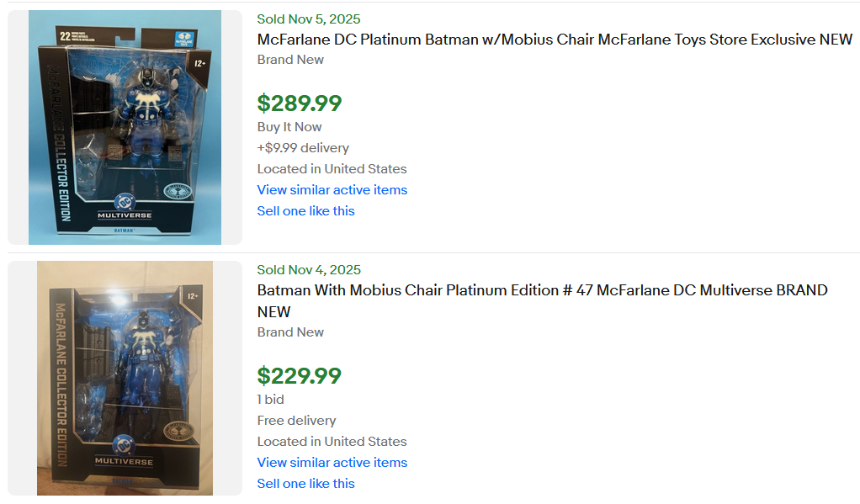
Task: Open the Batman Mobius Chair Store Exclusive listing title
Action: click(x=555, y=40)
